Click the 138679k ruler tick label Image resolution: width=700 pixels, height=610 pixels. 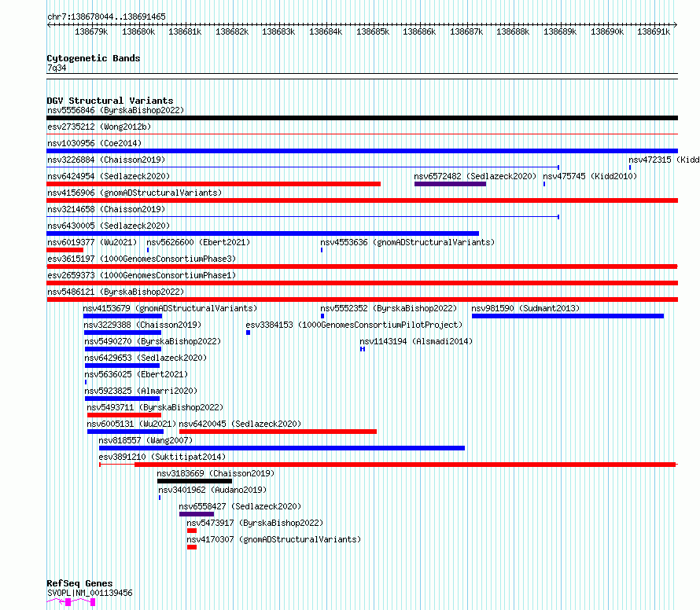[x=91, y=31]
